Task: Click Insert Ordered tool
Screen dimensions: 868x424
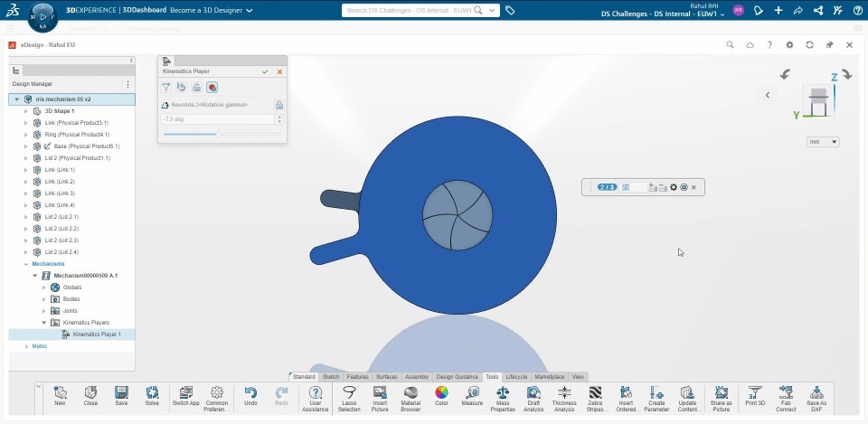Action: 626,399
